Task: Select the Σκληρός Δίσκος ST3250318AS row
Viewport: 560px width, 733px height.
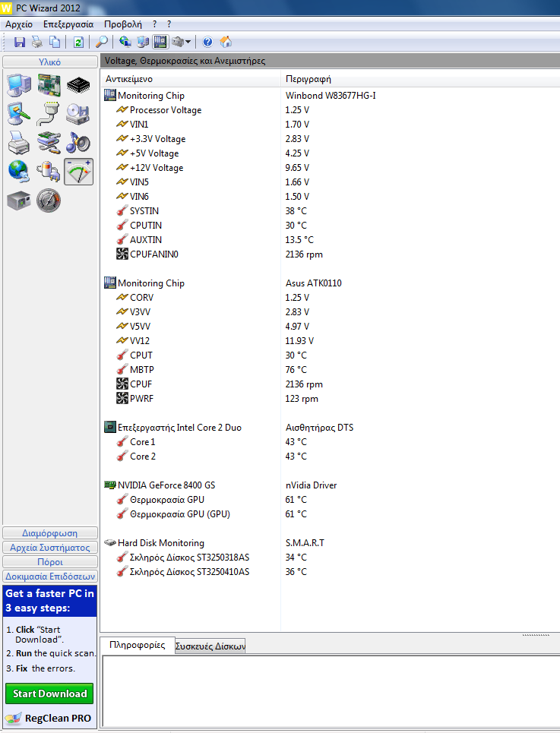Action: [x=330, y=558]
